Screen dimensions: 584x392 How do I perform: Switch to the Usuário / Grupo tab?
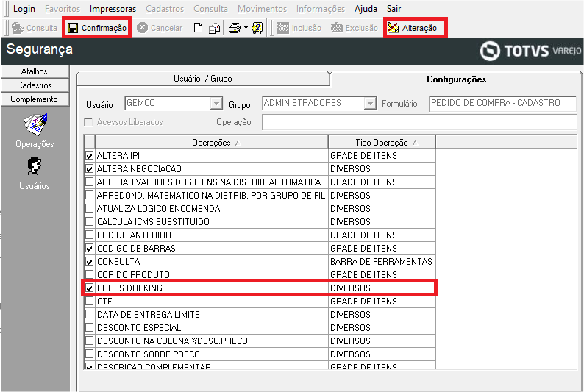pyautogui.click(x=203, y=79)
